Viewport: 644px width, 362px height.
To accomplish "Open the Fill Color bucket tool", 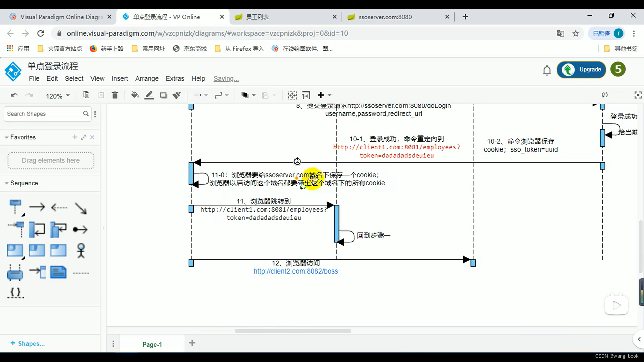I will coord(135,95).
